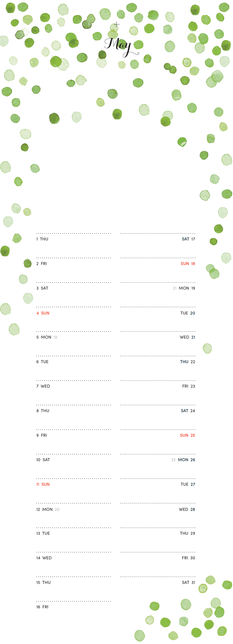Select the 1 THU date entry
The height and width of the screenshot is (644, 233).
coord(42,239)
